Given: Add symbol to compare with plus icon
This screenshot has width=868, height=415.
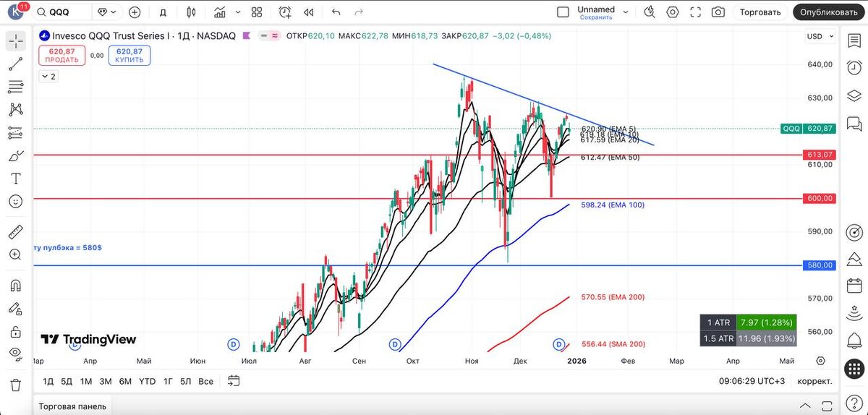Looking at the screenshot, I should click(135, 12).
